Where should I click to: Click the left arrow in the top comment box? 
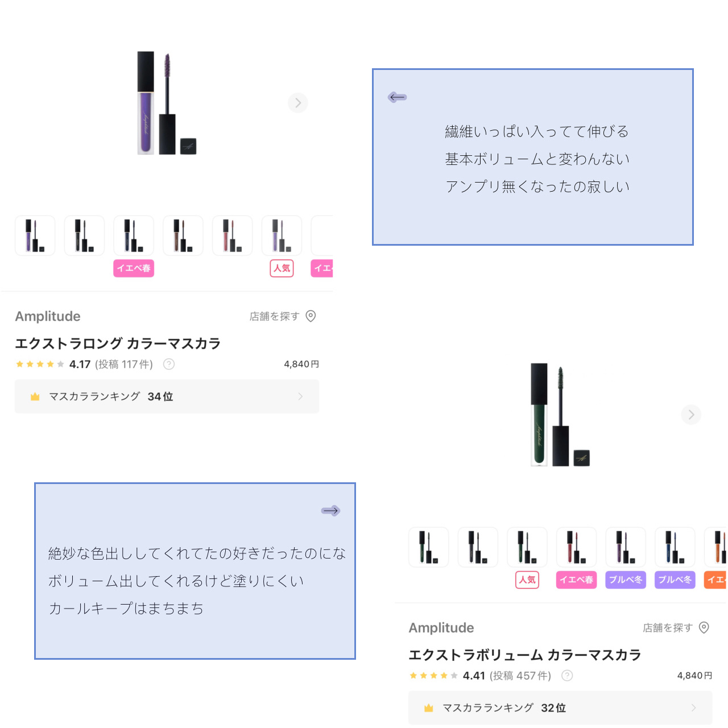[398, 97]
